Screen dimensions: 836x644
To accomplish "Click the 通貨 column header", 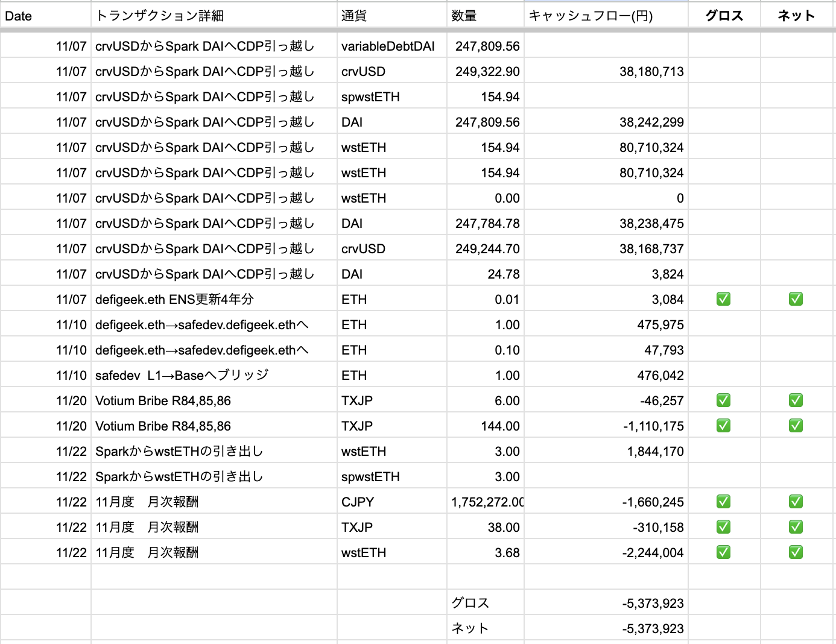I will click(x=391, y=16).
